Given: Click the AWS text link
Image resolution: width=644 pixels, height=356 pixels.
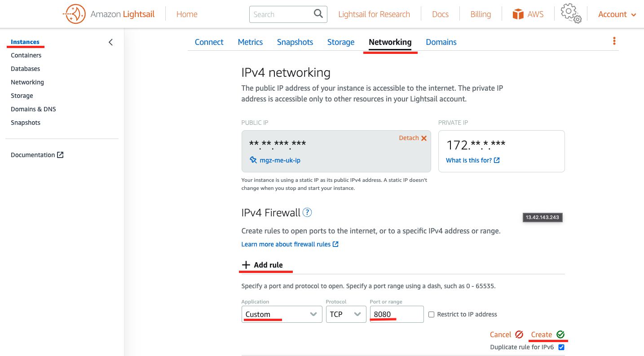Looking at the screenshot, I should [x=535, y=14].
